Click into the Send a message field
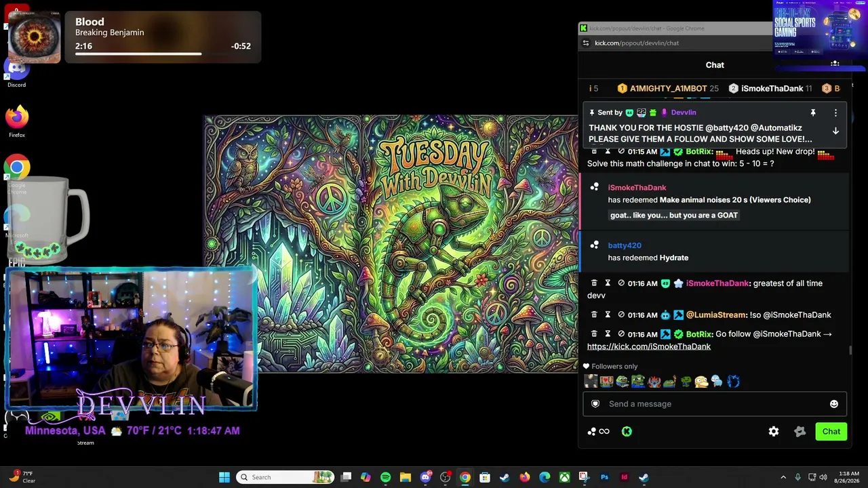 click(x=715, y=404)
